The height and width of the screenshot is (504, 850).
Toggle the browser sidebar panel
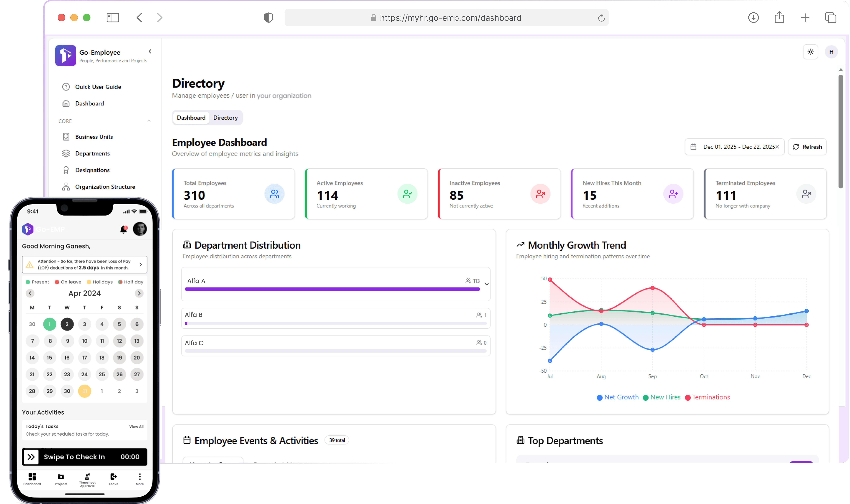pyautogui.click(x=112, y=18)
